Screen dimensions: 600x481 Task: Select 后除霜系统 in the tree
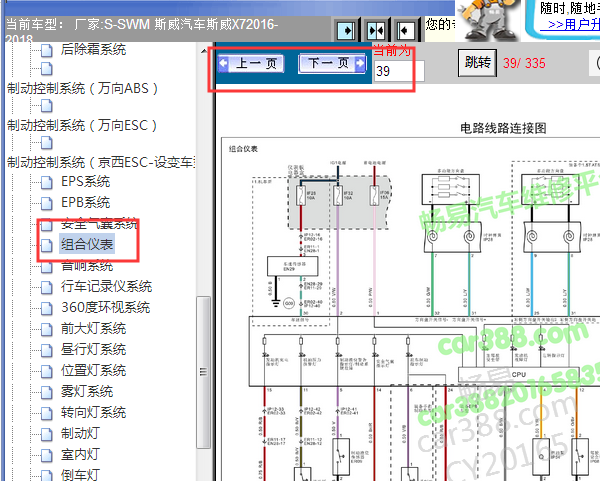click(x=93, y=49)
